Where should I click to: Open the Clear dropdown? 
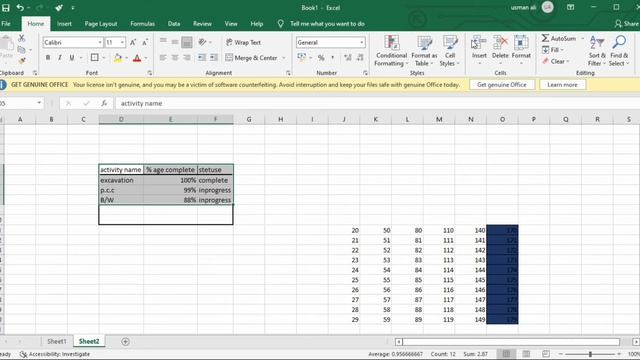point(556,61)
